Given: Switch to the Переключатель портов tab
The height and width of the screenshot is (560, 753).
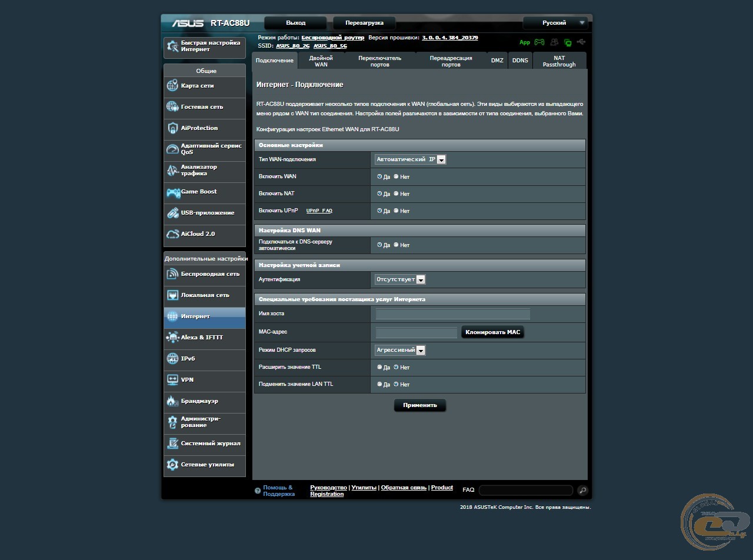Looking at the screenshot, I should [380, 61].
